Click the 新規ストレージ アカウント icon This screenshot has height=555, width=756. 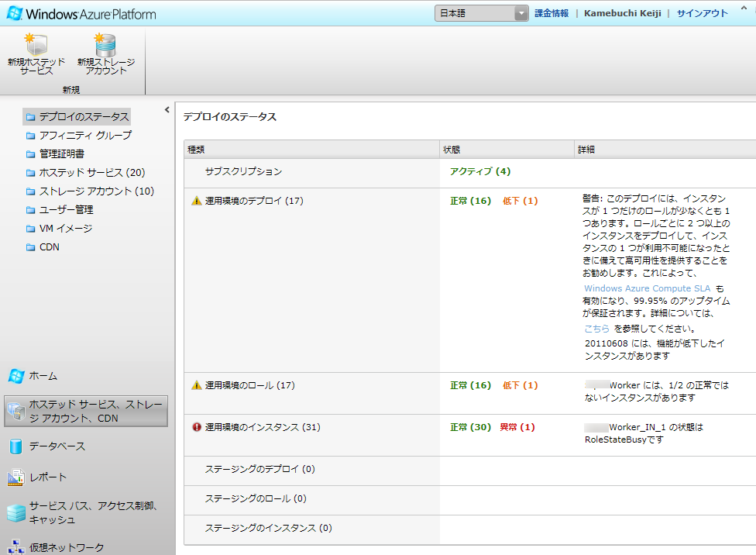[x=105, y=44]
